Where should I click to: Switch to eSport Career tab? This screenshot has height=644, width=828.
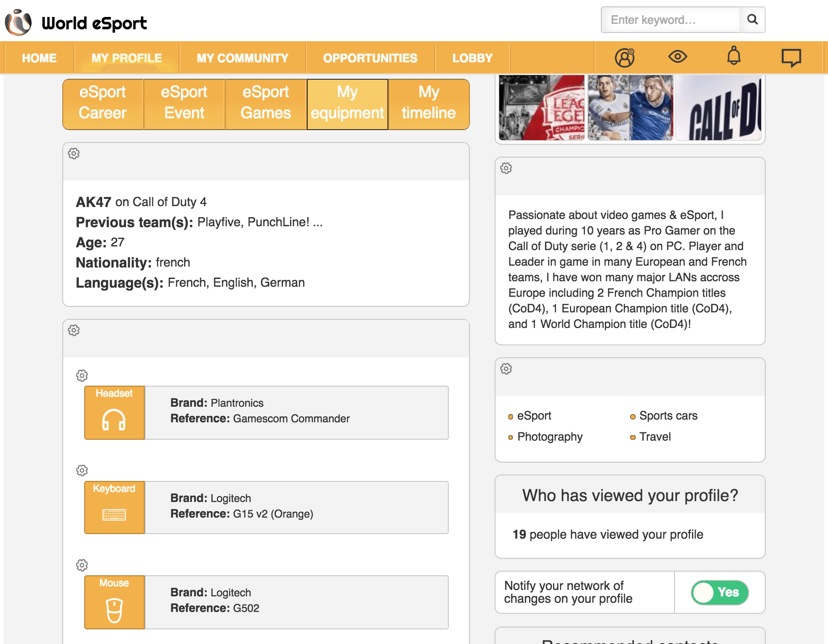(103, 104)
